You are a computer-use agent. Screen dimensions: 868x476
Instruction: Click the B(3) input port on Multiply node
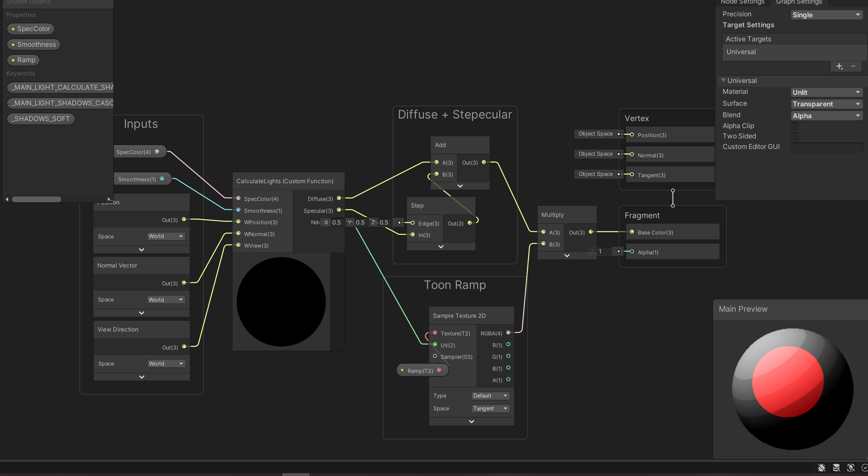(x=543, y=243)
